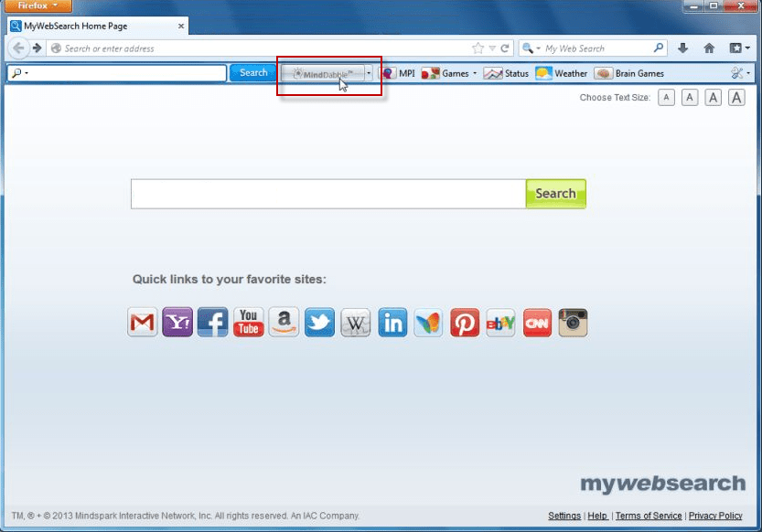Open Gmail quick link icon

tap(143, 322)
